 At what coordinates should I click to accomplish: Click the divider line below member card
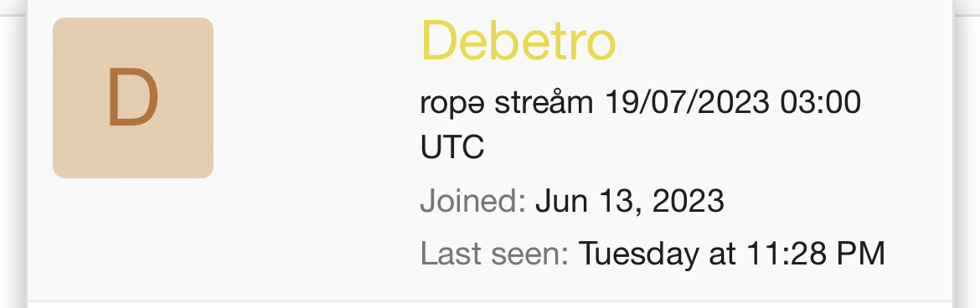click(490, 301)
